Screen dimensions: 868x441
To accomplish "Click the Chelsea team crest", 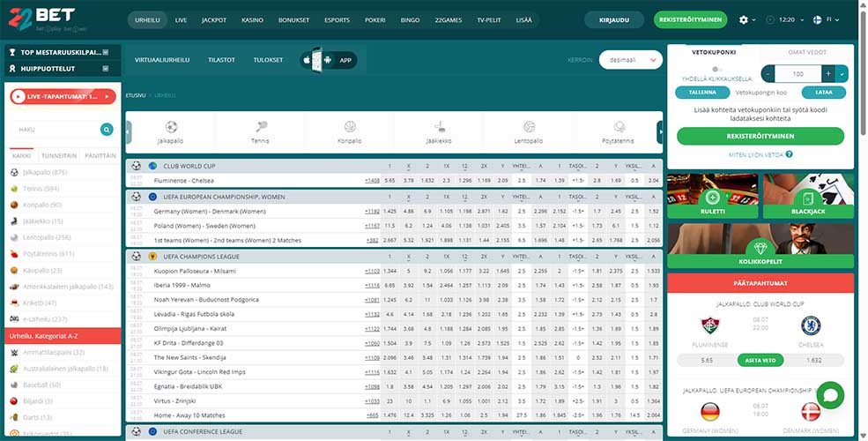I will (x=811, y=325).
